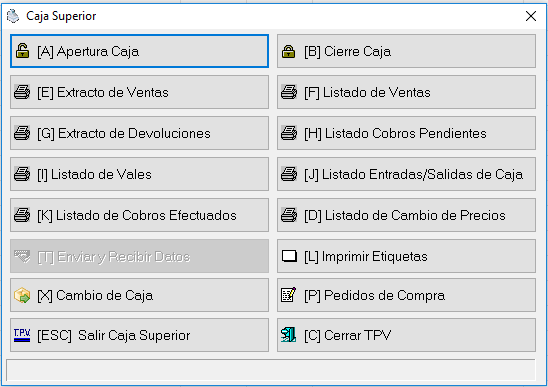Click the Caja Superior window title text

pyautogui.click(x=61, y=16)
